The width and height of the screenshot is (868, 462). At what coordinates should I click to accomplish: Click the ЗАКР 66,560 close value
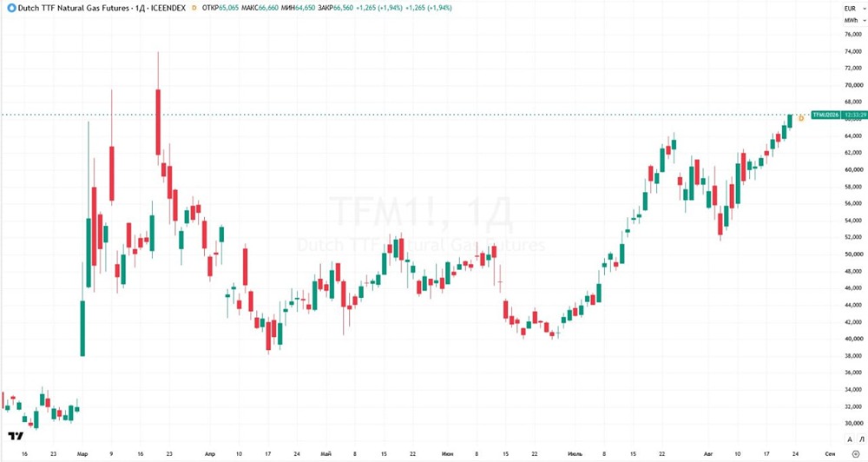coord(335,9)
